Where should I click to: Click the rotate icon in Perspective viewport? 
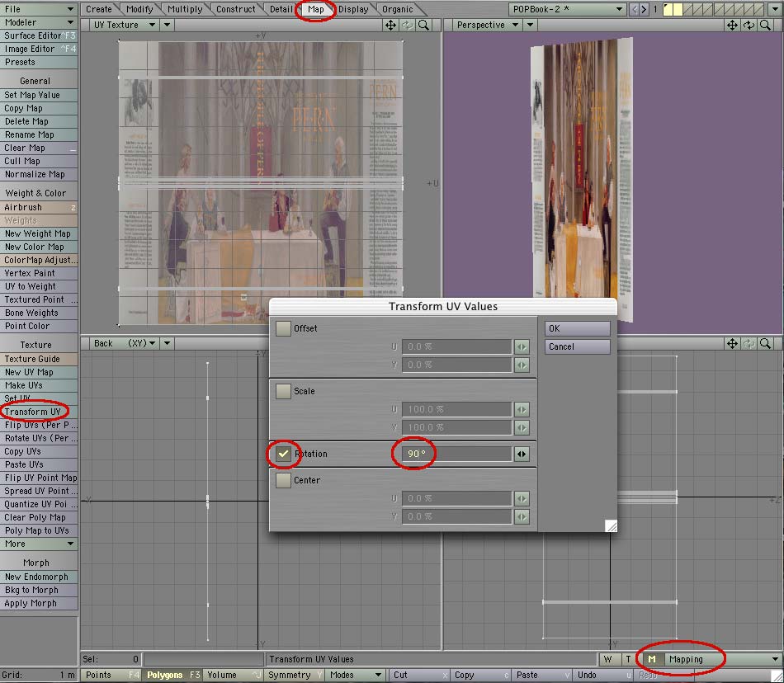click(749, 25)
